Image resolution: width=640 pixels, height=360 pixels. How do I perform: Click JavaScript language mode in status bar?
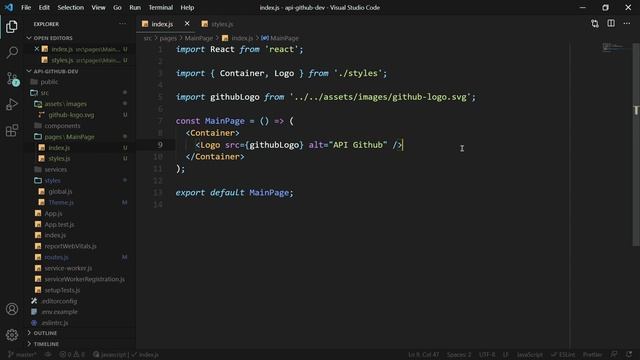(x=530, y=354)
